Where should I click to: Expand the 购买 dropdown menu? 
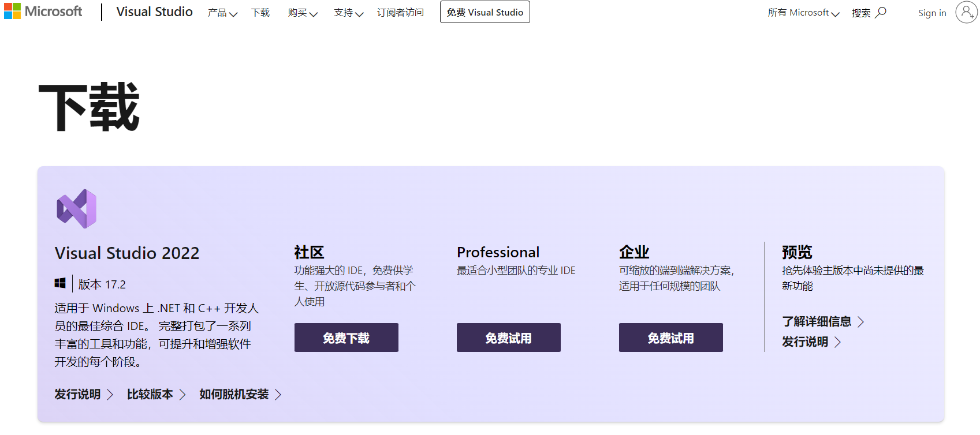(303, 13)
